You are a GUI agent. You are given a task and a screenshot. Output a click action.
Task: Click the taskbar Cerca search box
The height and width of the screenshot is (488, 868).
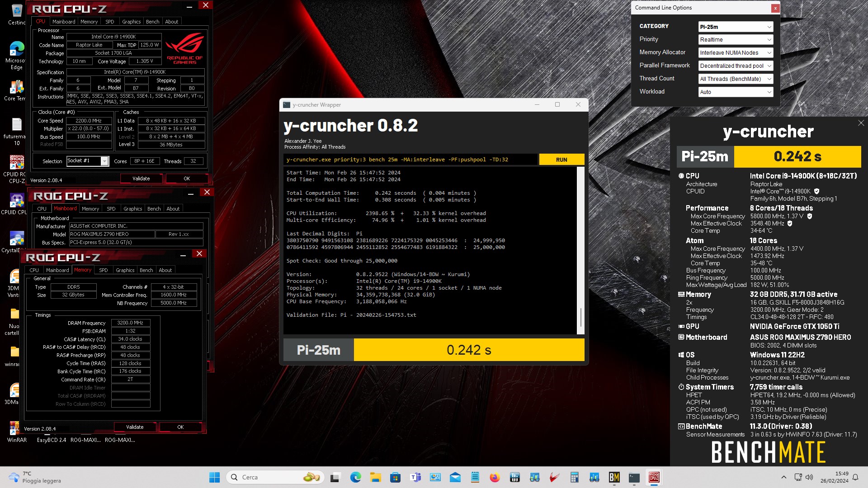click(x=275, y=477)
